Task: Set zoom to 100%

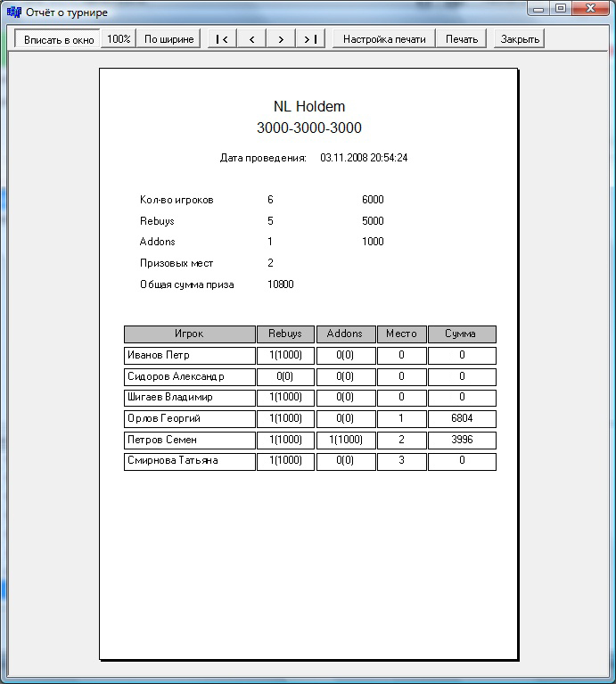Action: [x=119, y=39]
